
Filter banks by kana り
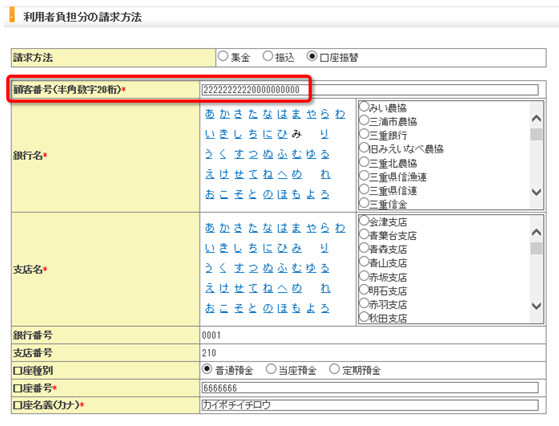324,134
